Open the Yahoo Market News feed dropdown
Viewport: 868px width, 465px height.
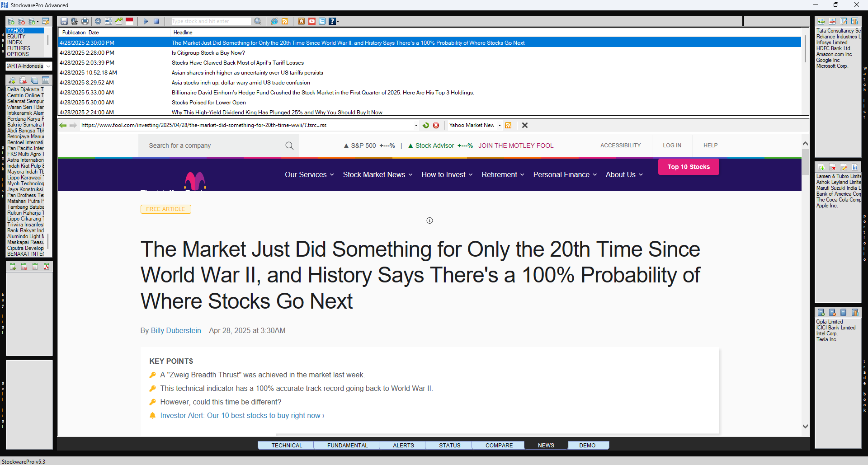(500, 125)
